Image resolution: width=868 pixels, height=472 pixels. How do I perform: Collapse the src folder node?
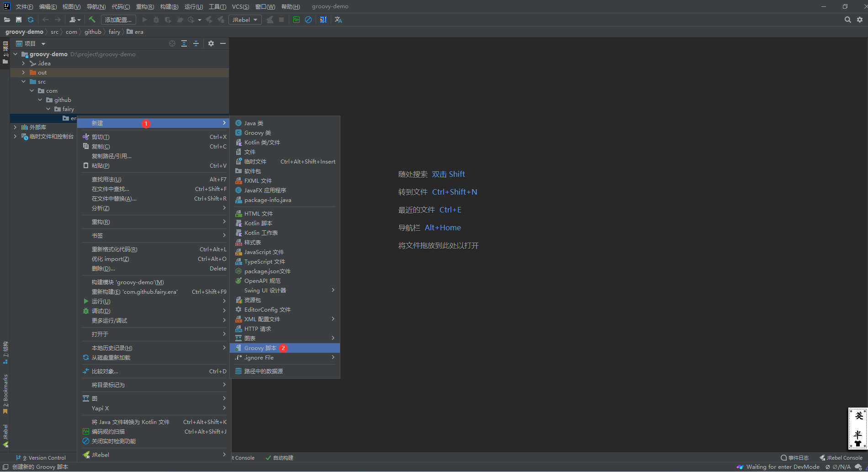tap(23, 81)
